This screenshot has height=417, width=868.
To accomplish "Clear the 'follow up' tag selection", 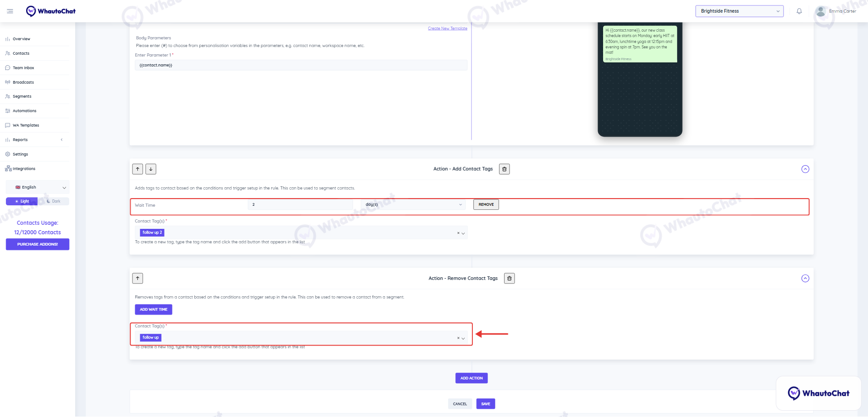I will tap(458, 338).
